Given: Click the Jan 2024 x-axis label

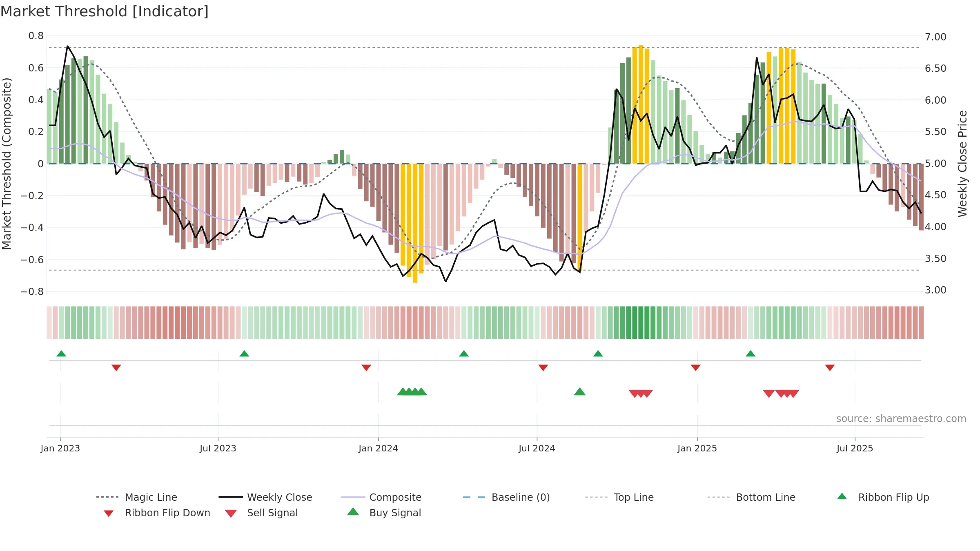Looking at the screenshot, I should (x=379, y=448).
